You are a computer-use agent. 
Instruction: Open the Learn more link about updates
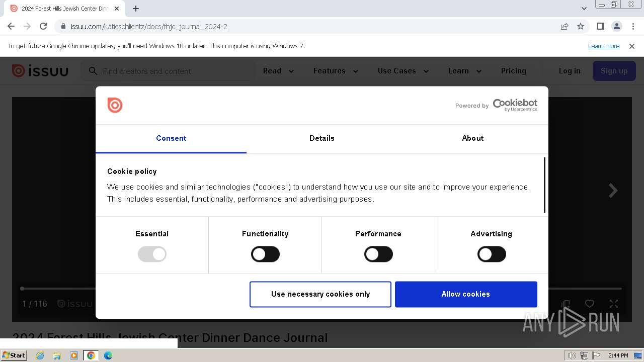(604, 46)
